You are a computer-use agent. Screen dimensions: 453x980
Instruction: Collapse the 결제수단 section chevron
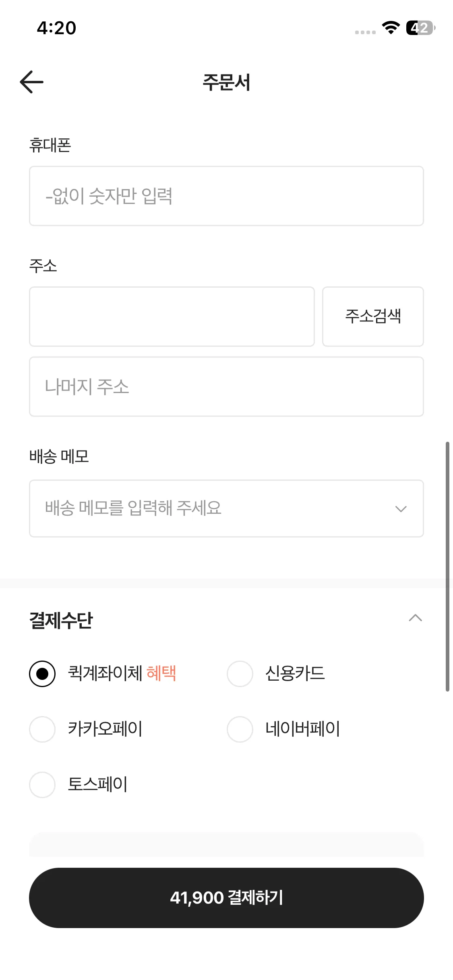tap(415, 618)
